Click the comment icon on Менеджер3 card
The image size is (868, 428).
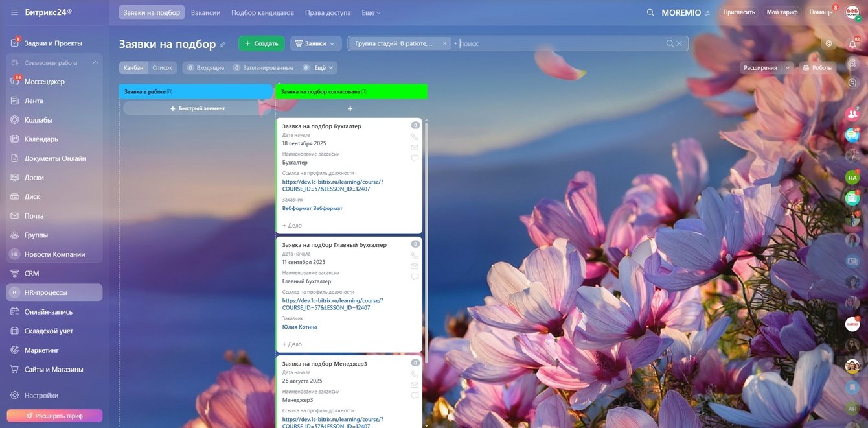(x=415, y=396)
